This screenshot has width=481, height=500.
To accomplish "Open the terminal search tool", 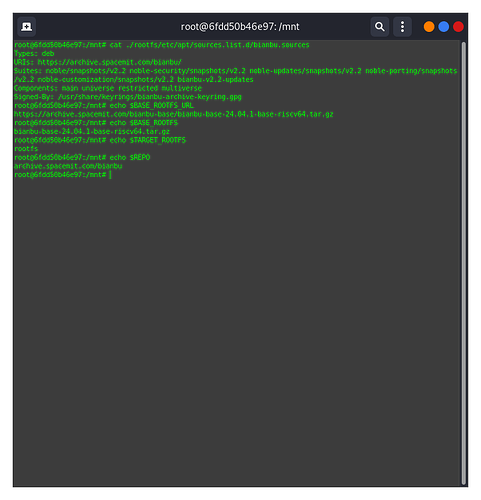I will [380, 27].
